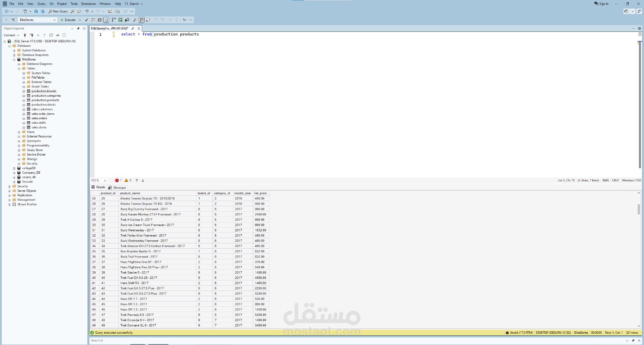The width and height of the screenshot is (644, 345).
Task: Click the Object Explorer refresh icon
Action: pos(51,35)
